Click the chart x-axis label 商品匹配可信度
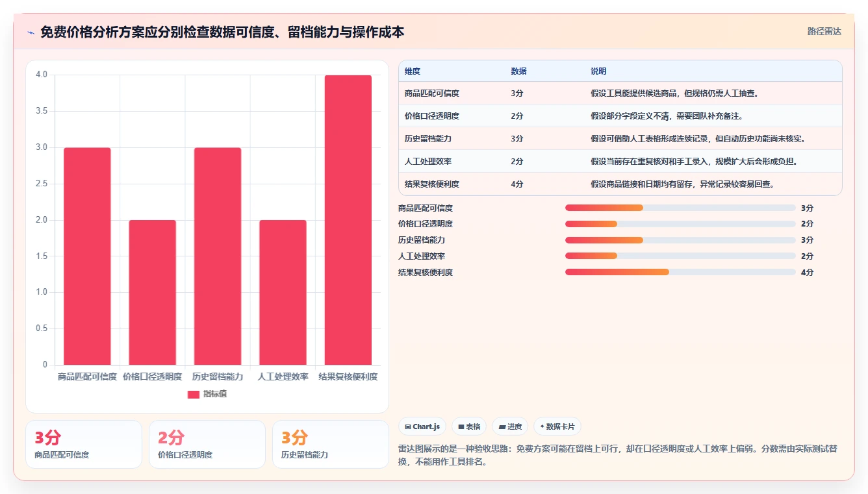This screenshot has height=494, width=868. [x=87, y=377]
